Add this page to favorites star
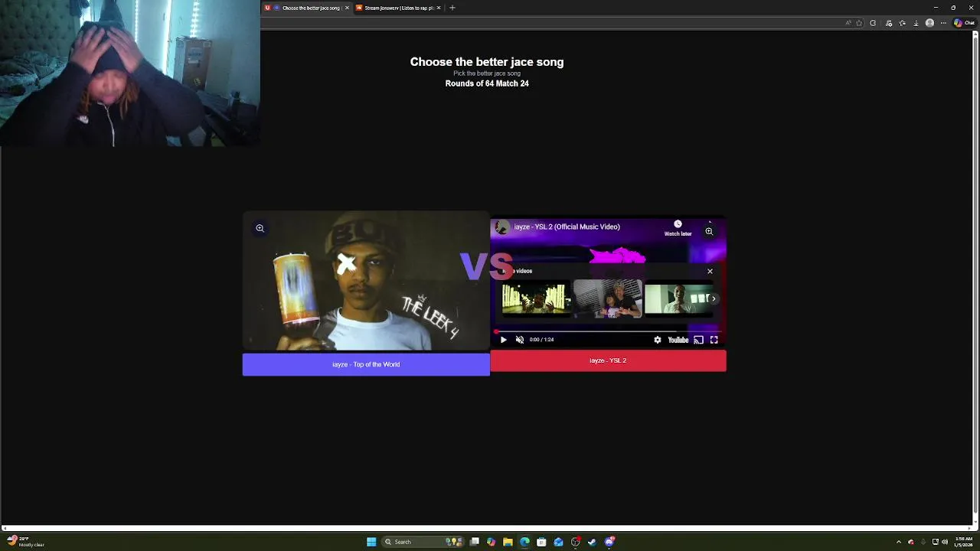The height and width of the screenshot is (551, 980). [x=859, y=23]
